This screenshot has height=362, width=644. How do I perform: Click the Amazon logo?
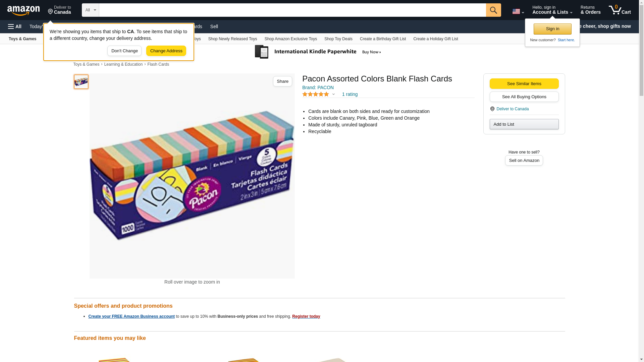(23, 10)
